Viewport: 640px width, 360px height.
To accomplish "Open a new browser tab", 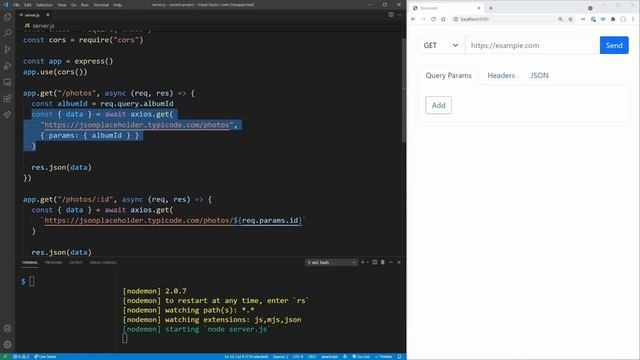I will 491,8.
